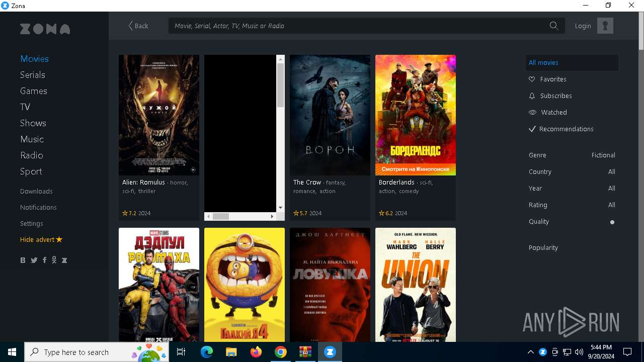The width and height of the screenshot is (644, 362).
Task: Click the main page vertical scrollbar
Action: 641,30
